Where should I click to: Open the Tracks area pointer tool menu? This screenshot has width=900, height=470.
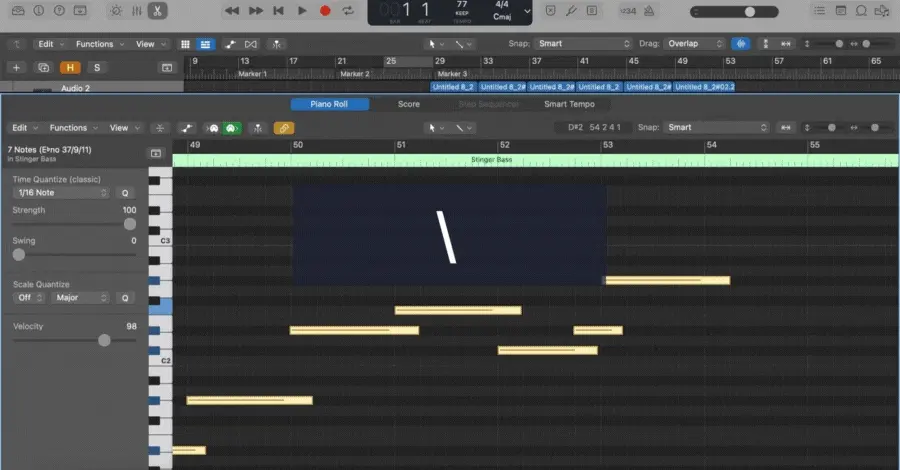[x=436, y=44]
